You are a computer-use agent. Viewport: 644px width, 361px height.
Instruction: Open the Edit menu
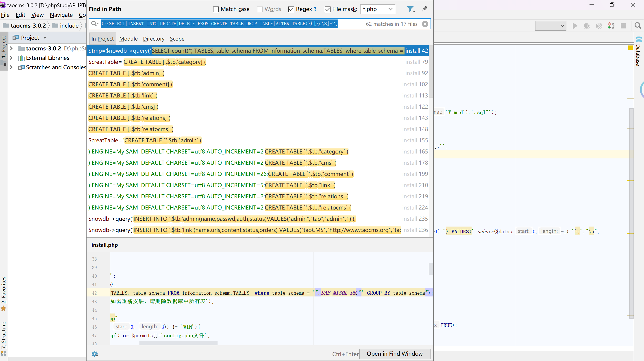(x=20, y=15)
